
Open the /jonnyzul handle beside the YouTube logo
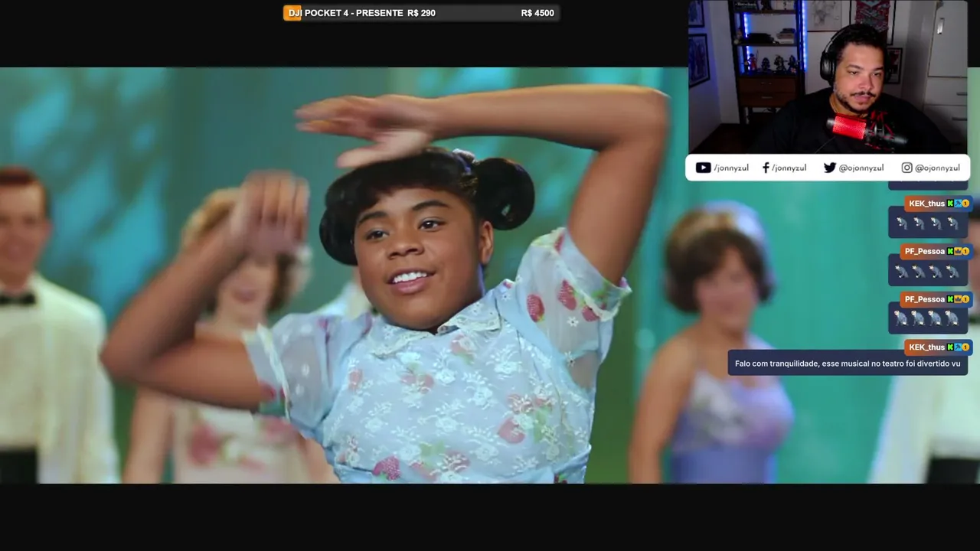coord(731,168)
